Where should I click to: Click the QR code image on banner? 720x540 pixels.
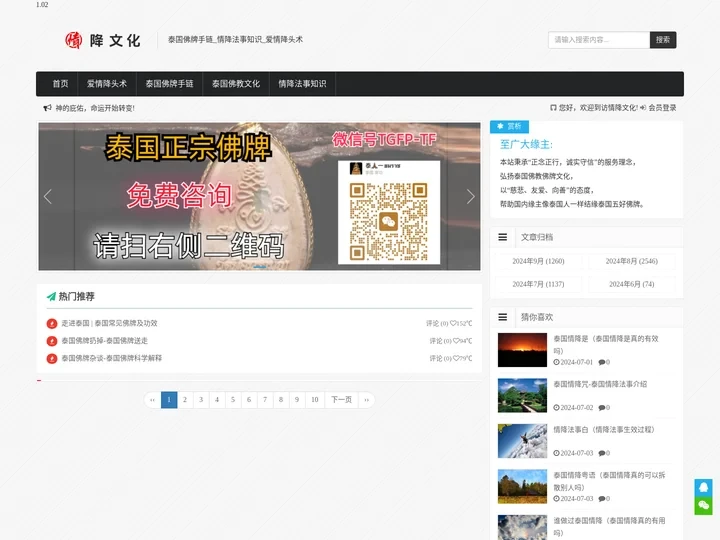click(x=389, y=222)
